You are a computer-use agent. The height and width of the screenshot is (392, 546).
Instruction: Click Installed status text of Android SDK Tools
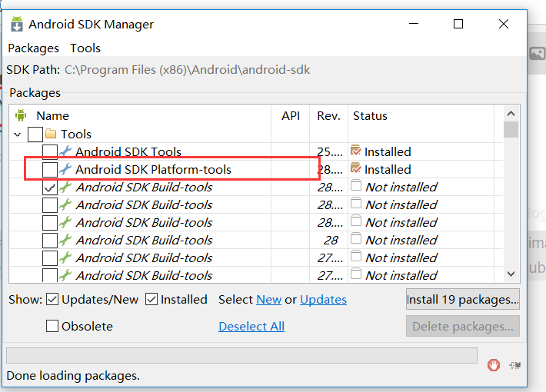(388, 151)
